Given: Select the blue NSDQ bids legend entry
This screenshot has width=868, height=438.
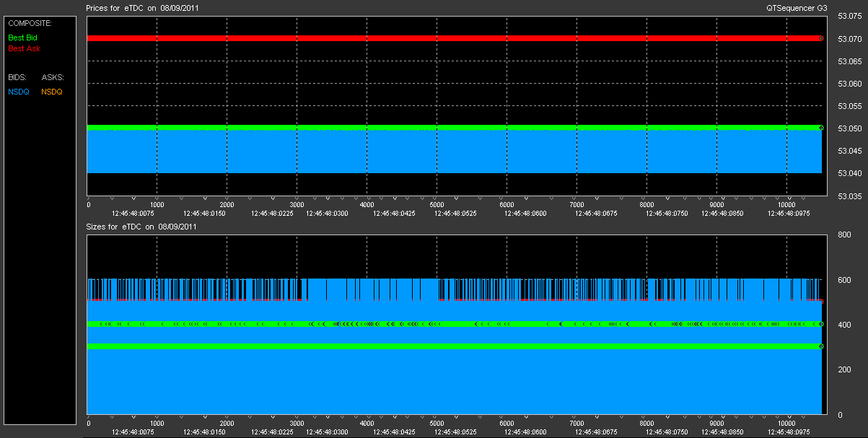Looking at the screenshot, I should pos(19,92).
